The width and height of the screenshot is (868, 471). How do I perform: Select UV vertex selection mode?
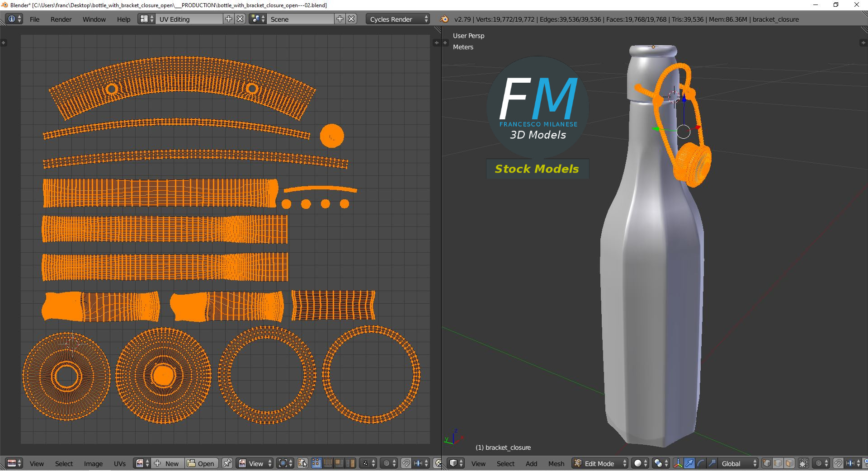click(x=316, y=463)
